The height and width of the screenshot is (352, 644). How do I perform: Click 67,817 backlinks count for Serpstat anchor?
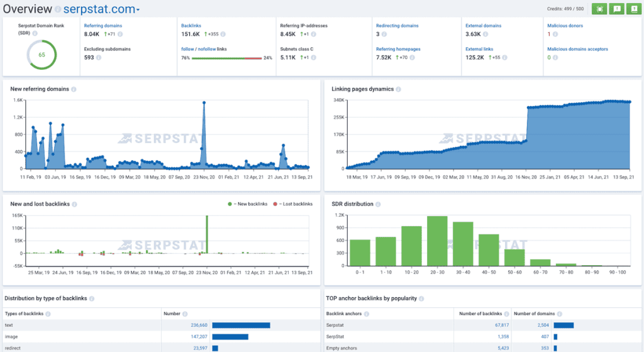[502, 325]
